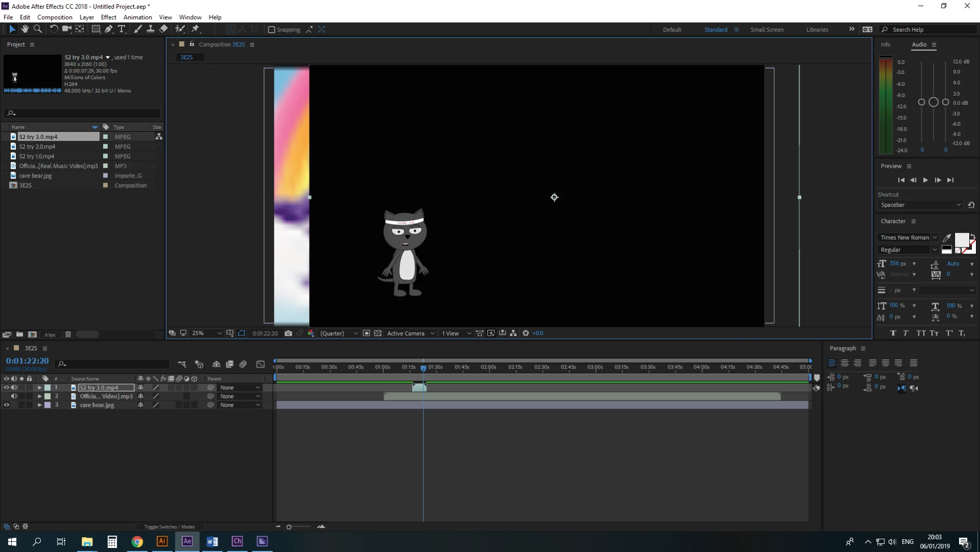Screen dimensions: 980x552
Task: Switch to the Libraries workspace
Action: pos(817,30)
